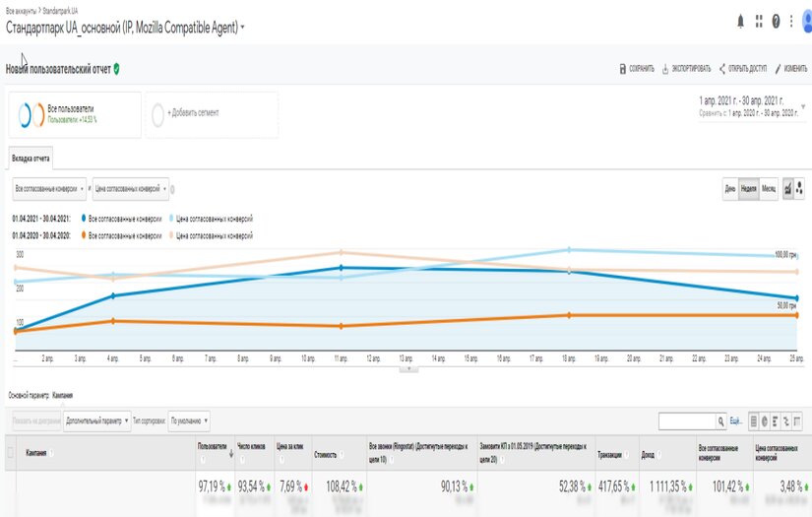The image size is (812, 517).
Task: Open the apps grid icon
Action: point(759,21)
